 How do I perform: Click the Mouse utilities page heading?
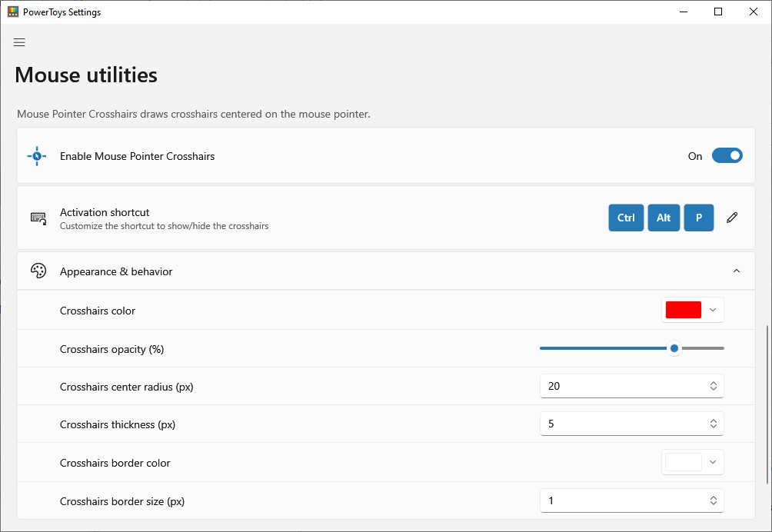tap(86, 75)
